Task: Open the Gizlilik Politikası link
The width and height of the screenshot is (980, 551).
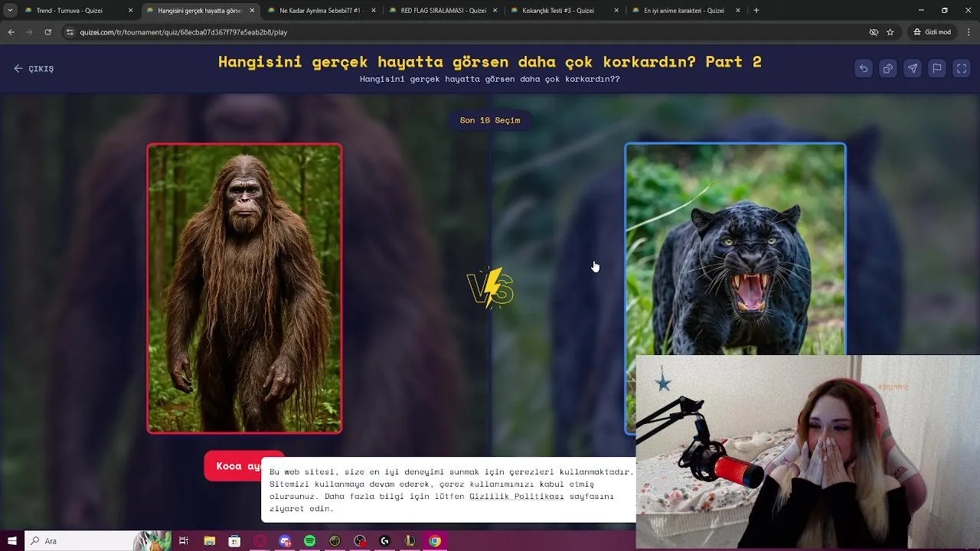Action: pos(517,496)
